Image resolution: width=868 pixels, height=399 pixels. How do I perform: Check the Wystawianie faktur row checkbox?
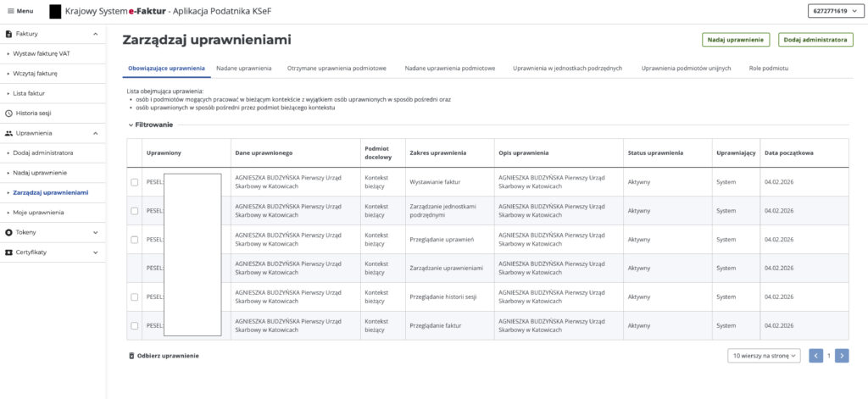point(135,182)
